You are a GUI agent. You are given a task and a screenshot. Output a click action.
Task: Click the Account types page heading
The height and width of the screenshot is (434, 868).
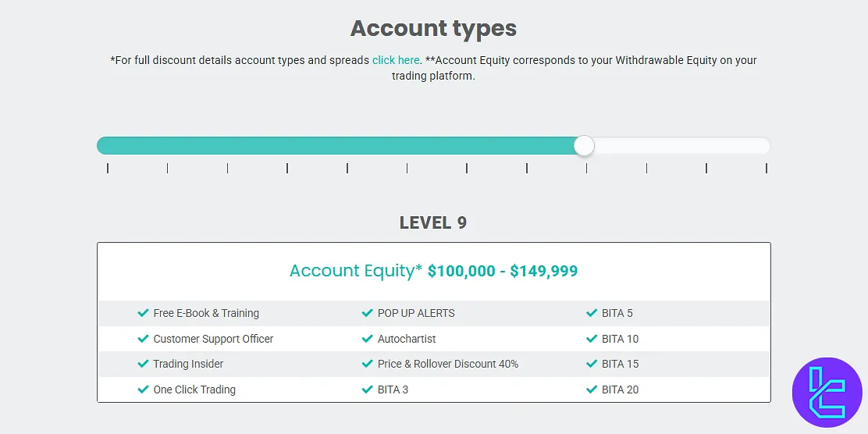pyautogui.click(x=433, y=28)
